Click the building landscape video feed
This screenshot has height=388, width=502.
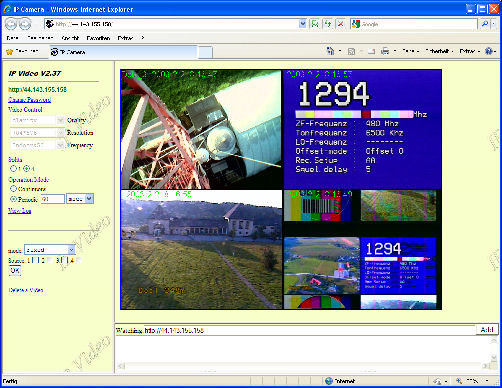(x=201, y=249)
